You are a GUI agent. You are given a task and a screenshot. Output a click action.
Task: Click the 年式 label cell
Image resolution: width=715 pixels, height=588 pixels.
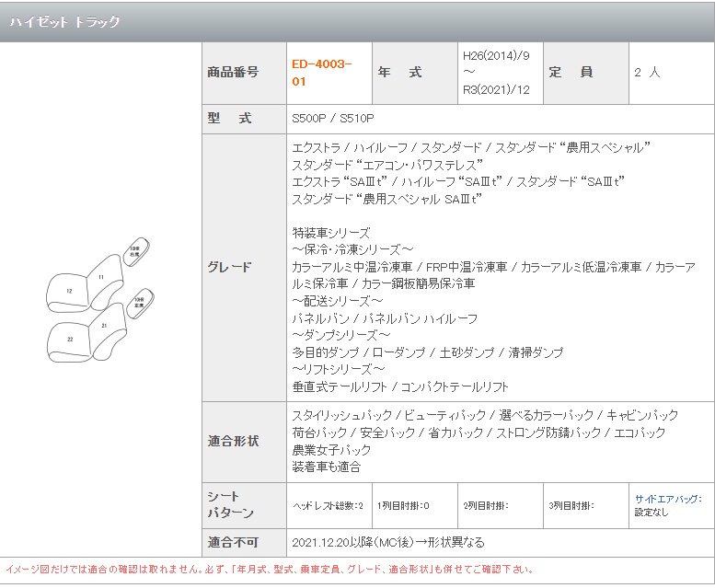coord(415,73)
